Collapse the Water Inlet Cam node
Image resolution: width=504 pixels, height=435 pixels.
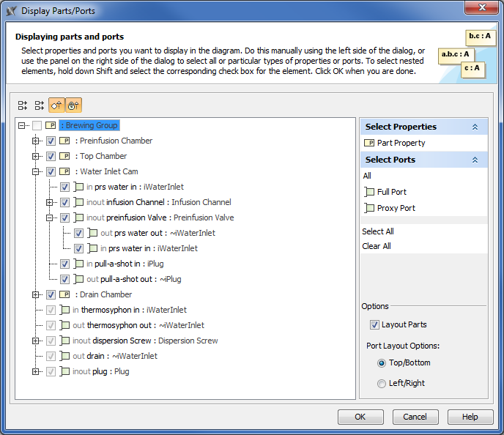click(x=35, y=171)
